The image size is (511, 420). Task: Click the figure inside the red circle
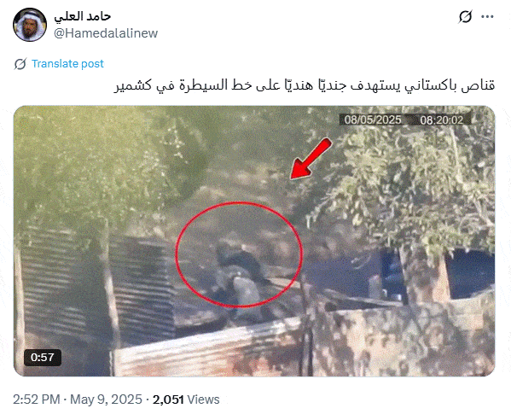[240, 271]
